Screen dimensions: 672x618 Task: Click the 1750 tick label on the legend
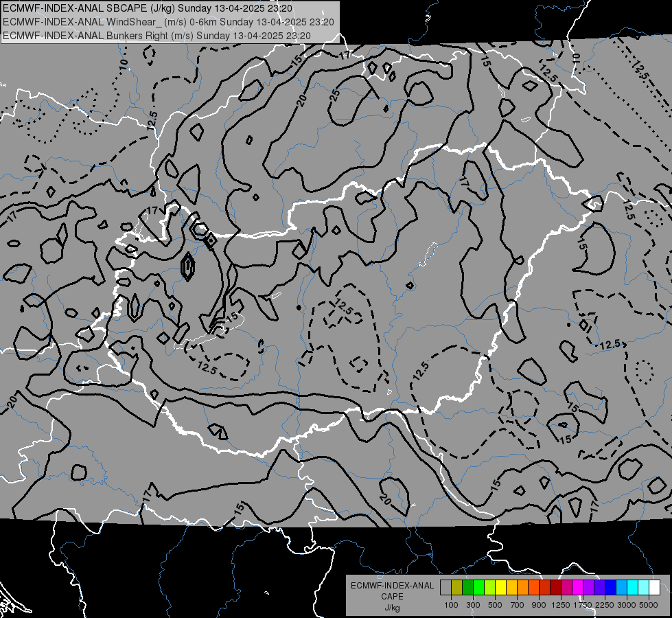coord(583,605)
